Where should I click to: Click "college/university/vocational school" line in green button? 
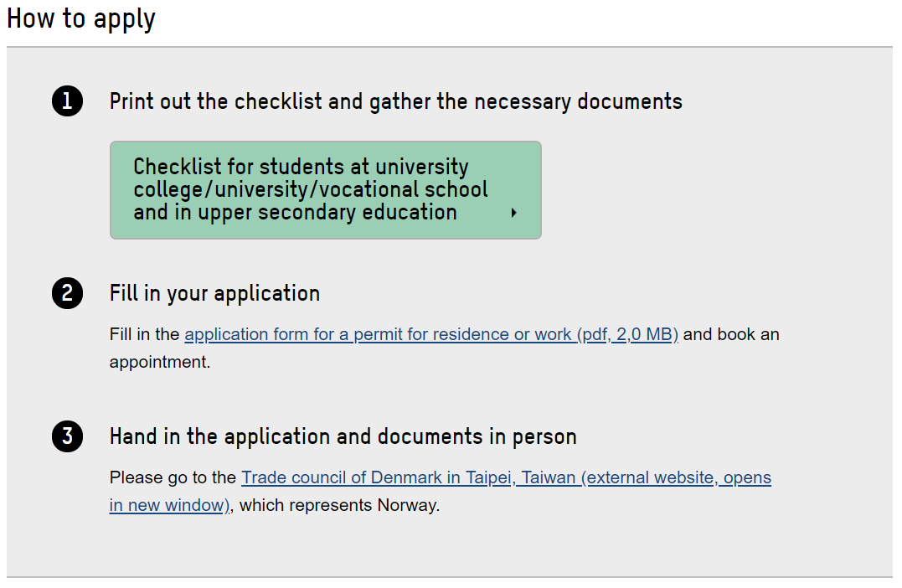tap(310, 190)
